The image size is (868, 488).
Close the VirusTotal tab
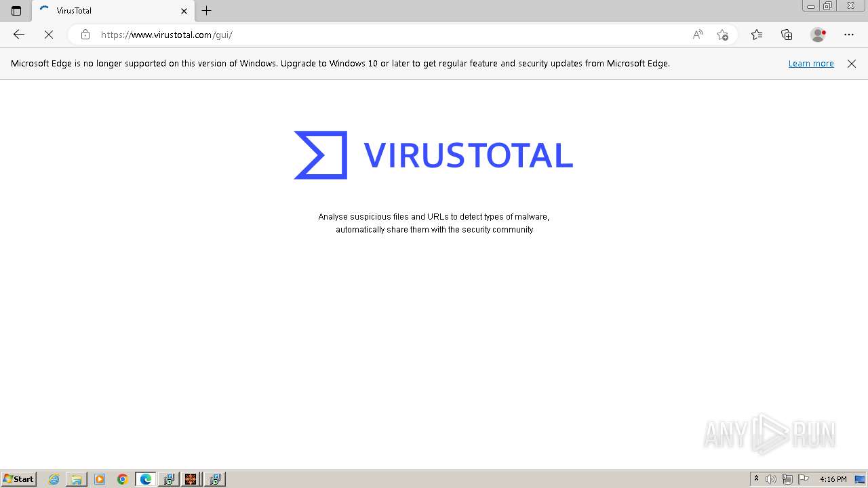[184, 11]
